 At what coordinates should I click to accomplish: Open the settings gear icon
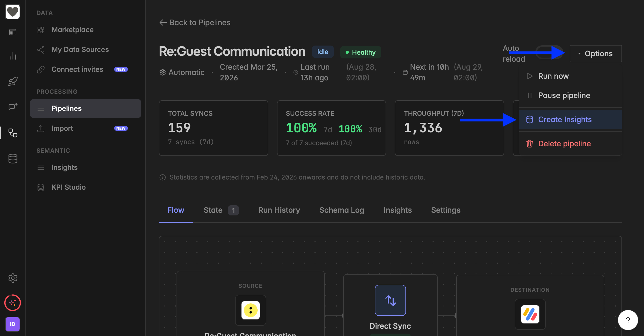13,278
